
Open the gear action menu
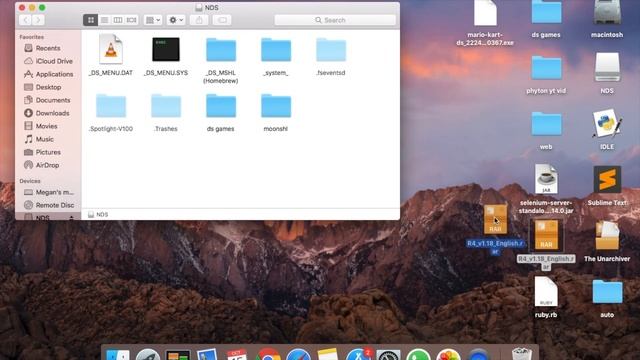point(176,20)
